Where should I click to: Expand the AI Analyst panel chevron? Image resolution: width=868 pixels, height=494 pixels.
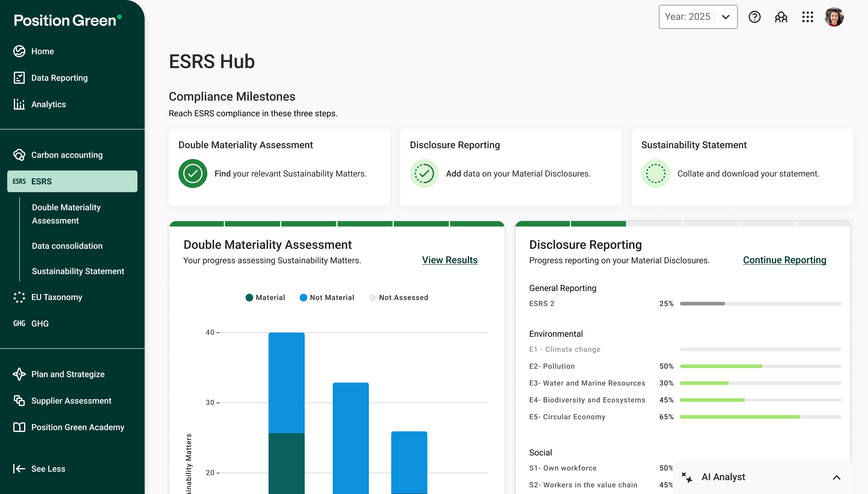pos(836,477)
